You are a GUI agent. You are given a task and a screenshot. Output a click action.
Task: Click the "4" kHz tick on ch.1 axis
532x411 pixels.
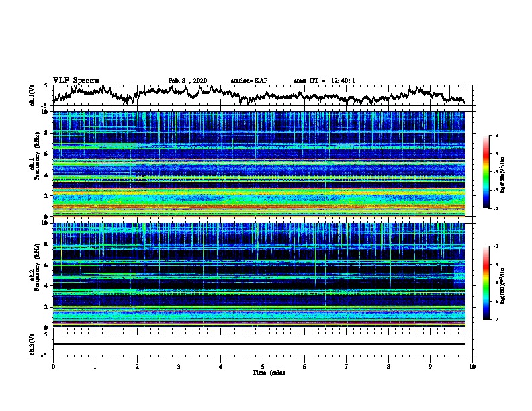(47, 175)
